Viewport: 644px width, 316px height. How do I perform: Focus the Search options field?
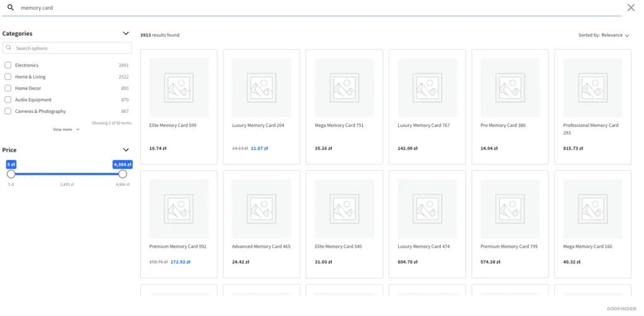click(67, 48)
